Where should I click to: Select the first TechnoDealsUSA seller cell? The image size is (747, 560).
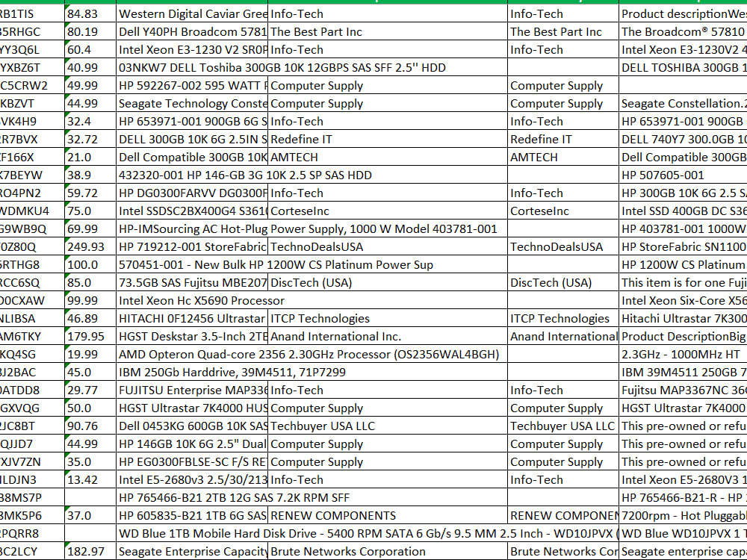pos(388,246)
